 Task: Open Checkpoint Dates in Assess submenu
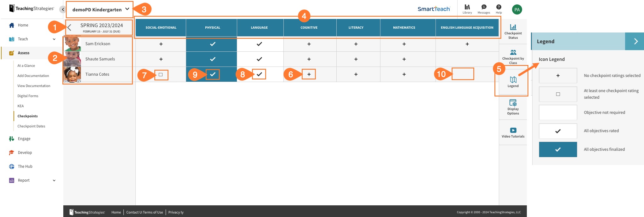click(x=31, y=126)
